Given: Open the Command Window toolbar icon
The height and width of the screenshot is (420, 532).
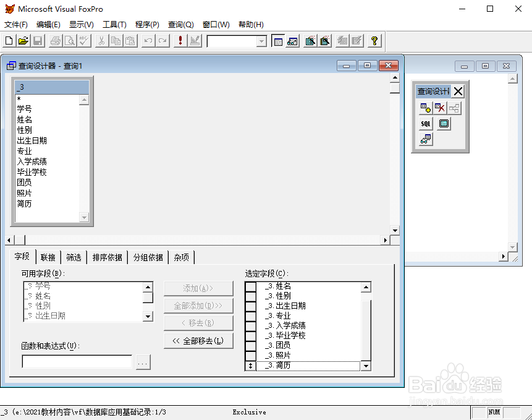Looking at the screenshot, I should pos(278,41).
